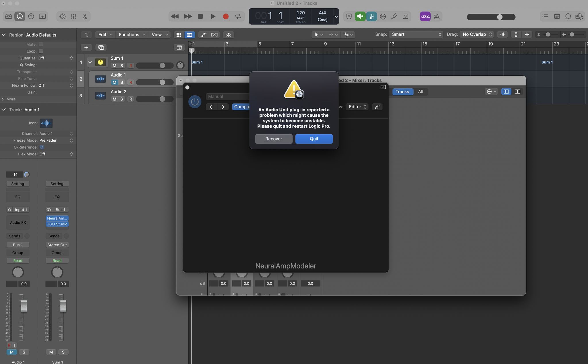Open the Tuner from the control bar
Screen dimensions: 588x364
394,16
